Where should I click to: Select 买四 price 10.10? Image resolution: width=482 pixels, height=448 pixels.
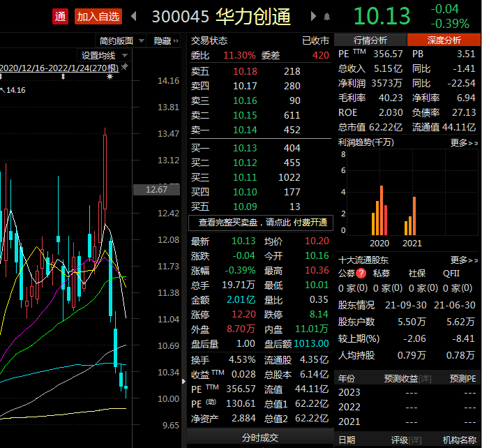click(x=245, y=192)
